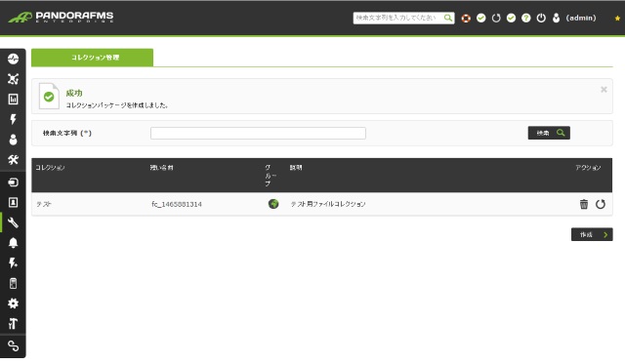Open the Admin tools hammer sidebar icon
Image resolution: width=625 pixels, height=364 pixels.
13,324
